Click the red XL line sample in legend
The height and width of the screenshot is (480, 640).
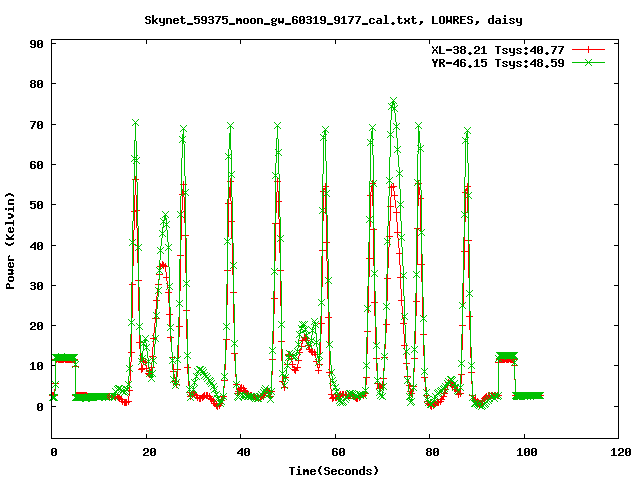(590, 49)
